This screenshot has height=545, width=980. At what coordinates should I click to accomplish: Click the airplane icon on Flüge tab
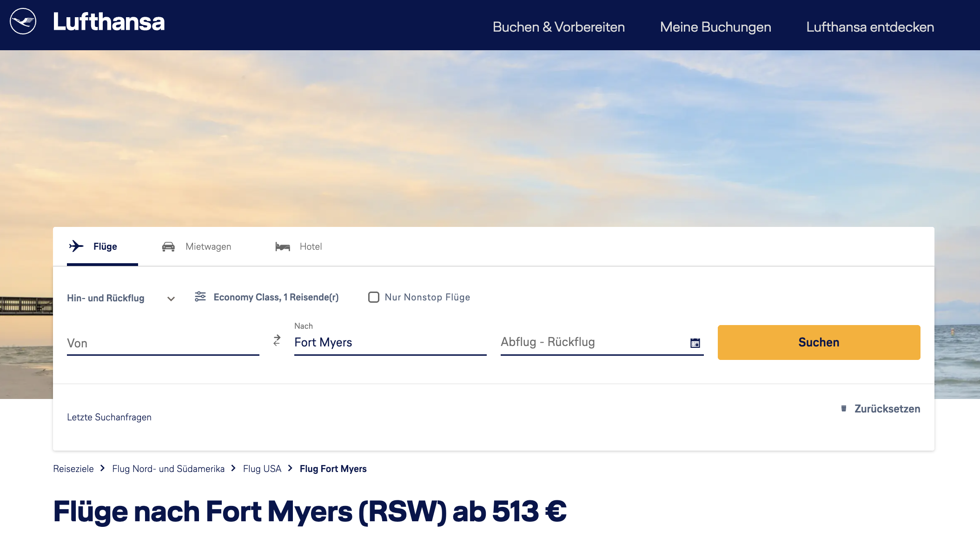(76, 246)
